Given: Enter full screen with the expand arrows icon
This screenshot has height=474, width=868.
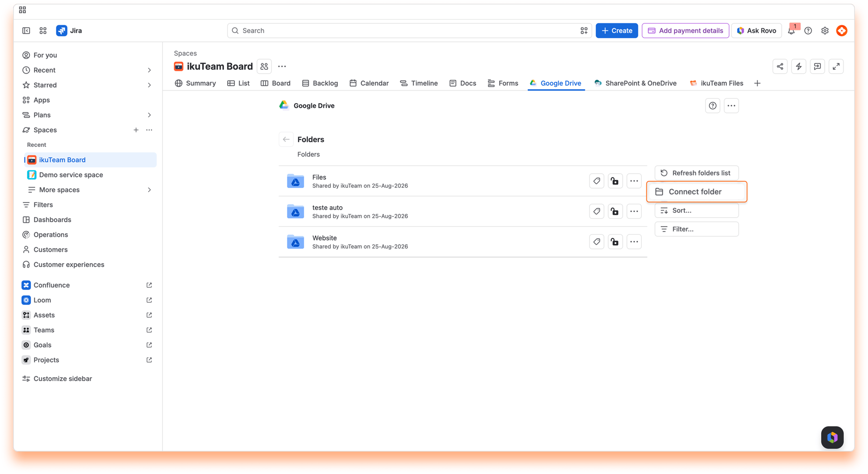Looking at the screenshot, I should click(836, 66).
